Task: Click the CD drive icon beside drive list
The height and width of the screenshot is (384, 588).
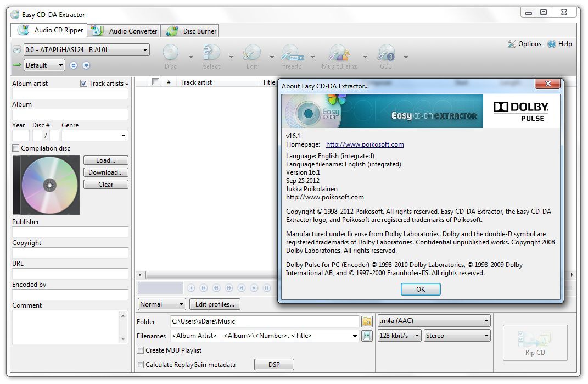Action: 17,49
